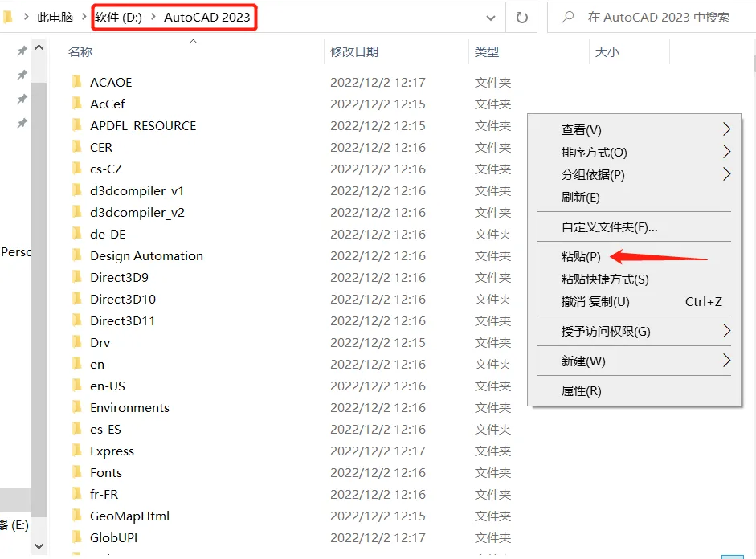Choose 粘贴(P) in the context menu
Screen dimensions: 756x559
[x=635, y=256]
